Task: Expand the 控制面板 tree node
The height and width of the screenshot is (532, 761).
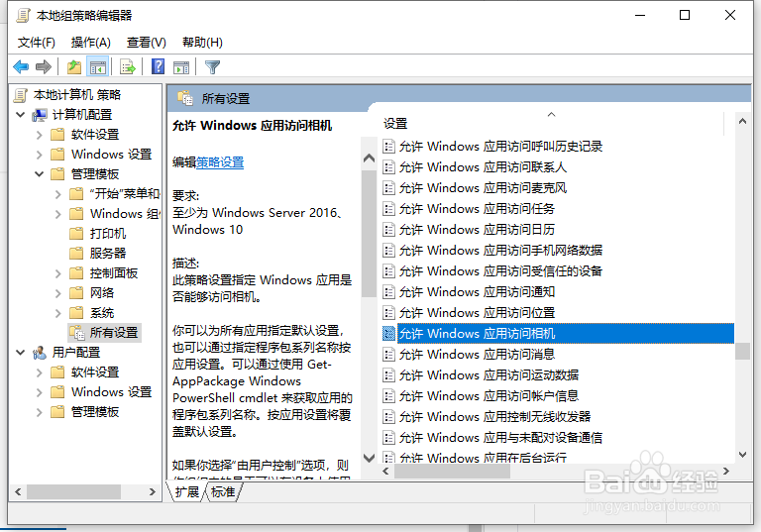Action: [58, 273]
